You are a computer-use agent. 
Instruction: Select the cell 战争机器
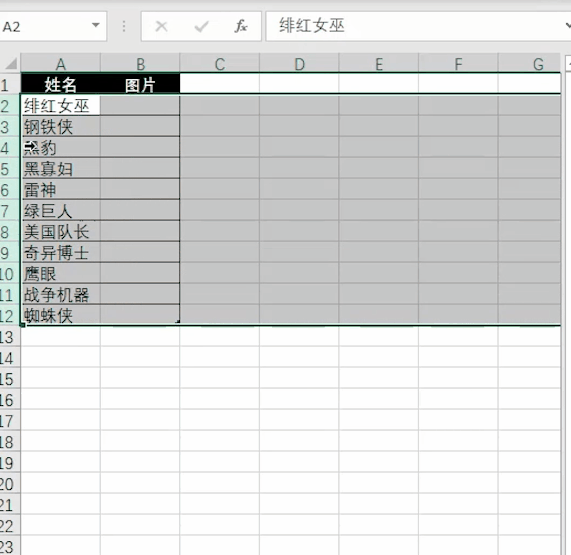(60, 294)
